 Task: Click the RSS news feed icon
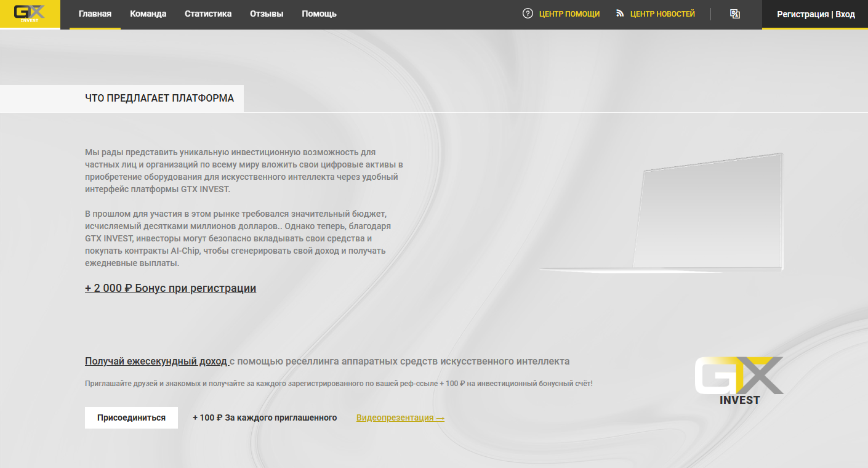620,14
